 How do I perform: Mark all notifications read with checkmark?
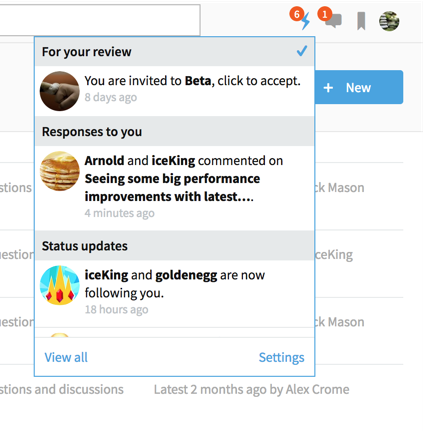click(302, 51)
